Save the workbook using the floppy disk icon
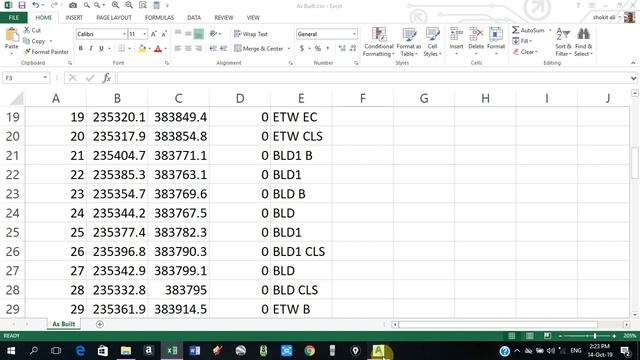This screenshot has width=640, height=360. [x=22, y=5]
